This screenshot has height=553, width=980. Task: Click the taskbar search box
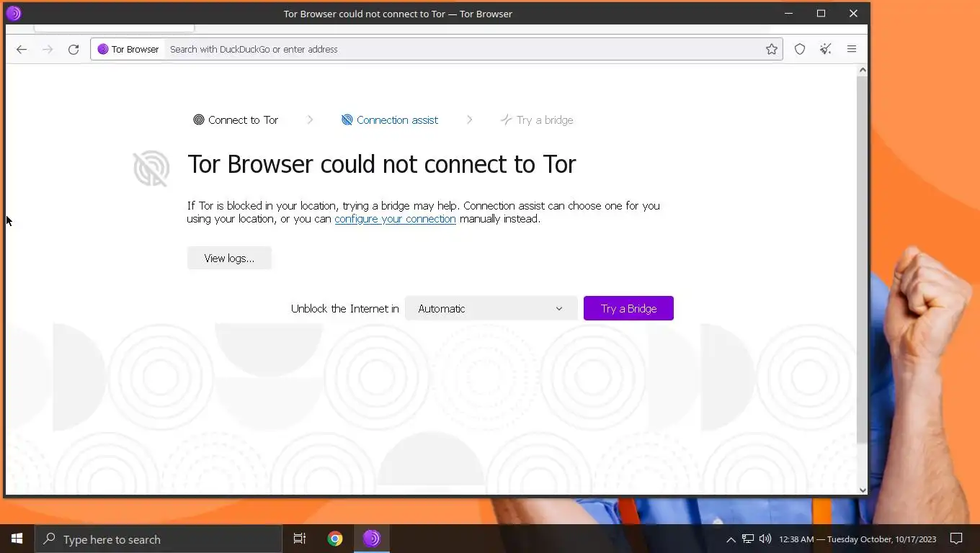(159, 539)
